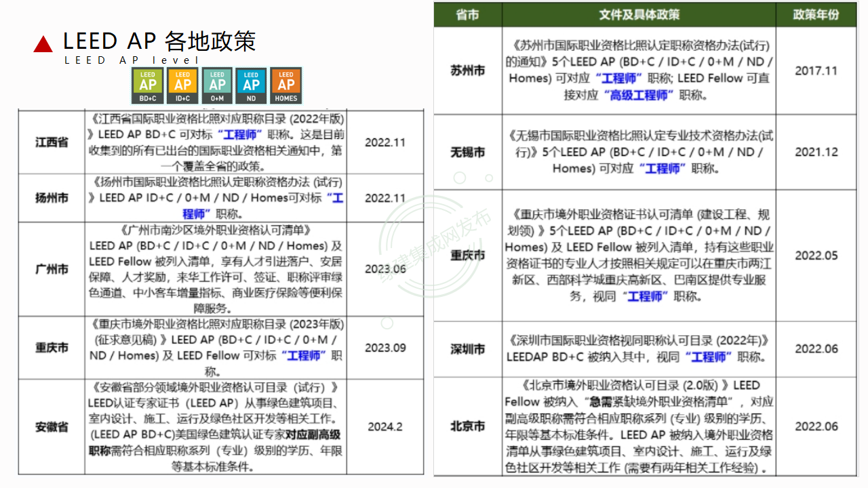Select the 无锡市 cell
Screen dimensions: 868x488
468,152
